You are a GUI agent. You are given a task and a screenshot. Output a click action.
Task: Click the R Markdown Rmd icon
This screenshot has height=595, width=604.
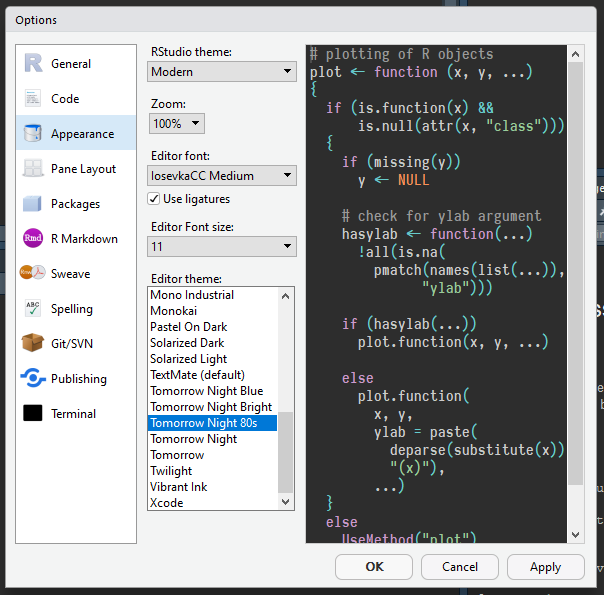point(33,238)
